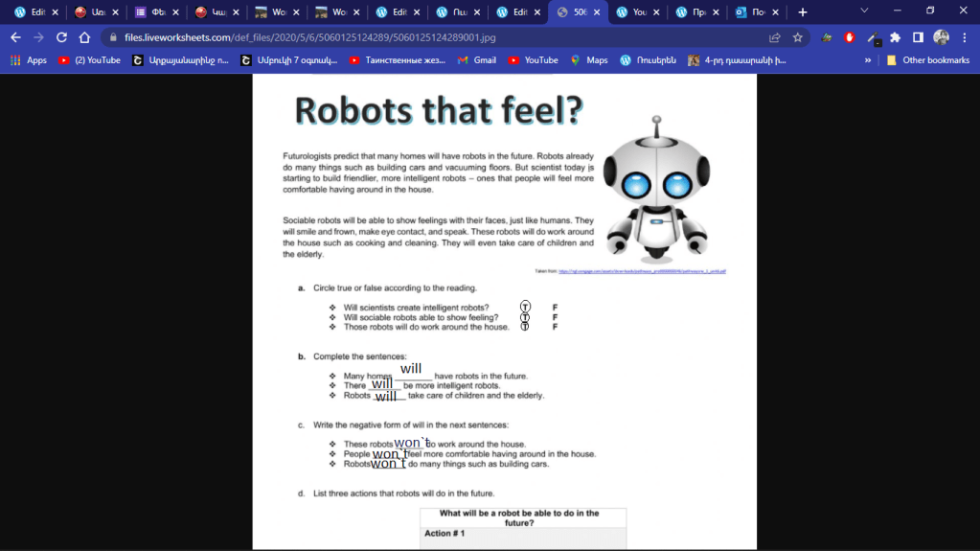This screenshot has width=980, height=551.
Task: Reload the page with the refresh icon
Action: (x=61, y=37)
